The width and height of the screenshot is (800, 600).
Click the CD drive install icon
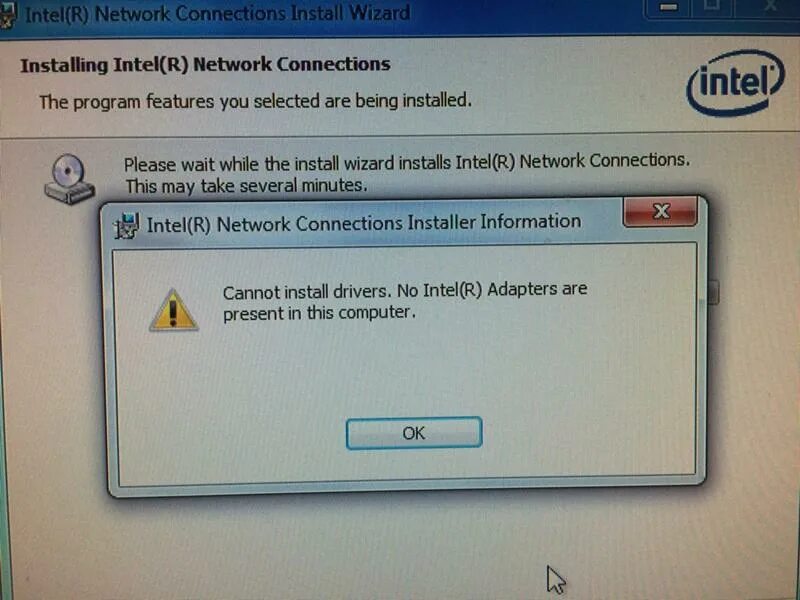click(69, 179)
